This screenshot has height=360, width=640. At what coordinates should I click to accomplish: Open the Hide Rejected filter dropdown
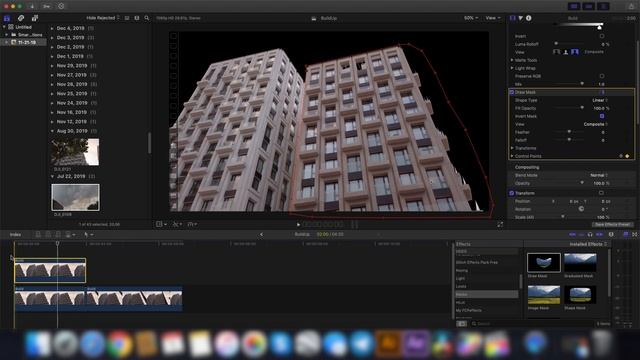(x=103, y=18)
